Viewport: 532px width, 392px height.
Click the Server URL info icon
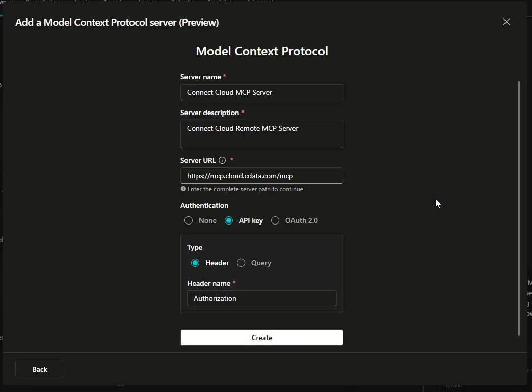click(222, 160)
